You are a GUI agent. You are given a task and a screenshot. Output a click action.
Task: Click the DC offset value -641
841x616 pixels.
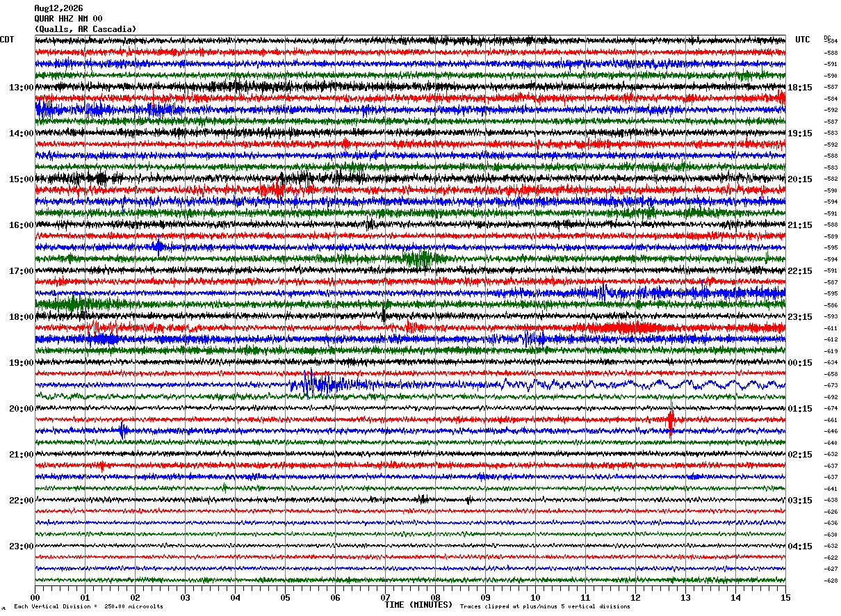(x=831, y=489)
